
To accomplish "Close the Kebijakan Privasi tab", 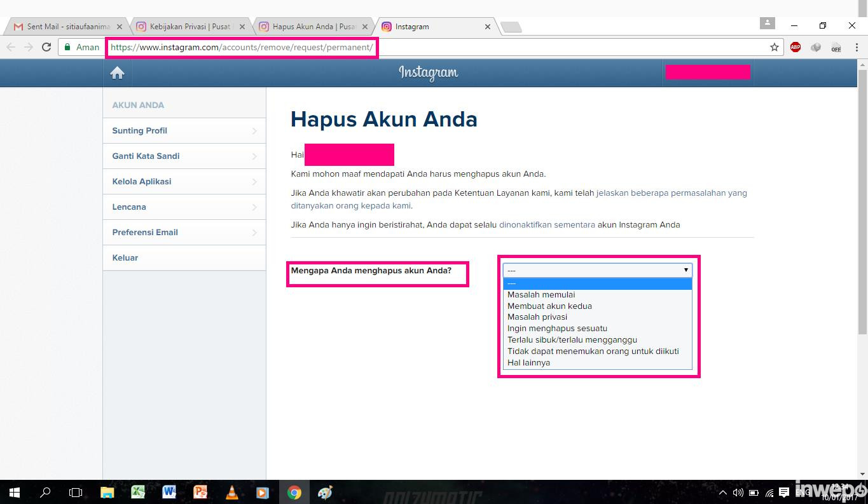I will [242, 27].
